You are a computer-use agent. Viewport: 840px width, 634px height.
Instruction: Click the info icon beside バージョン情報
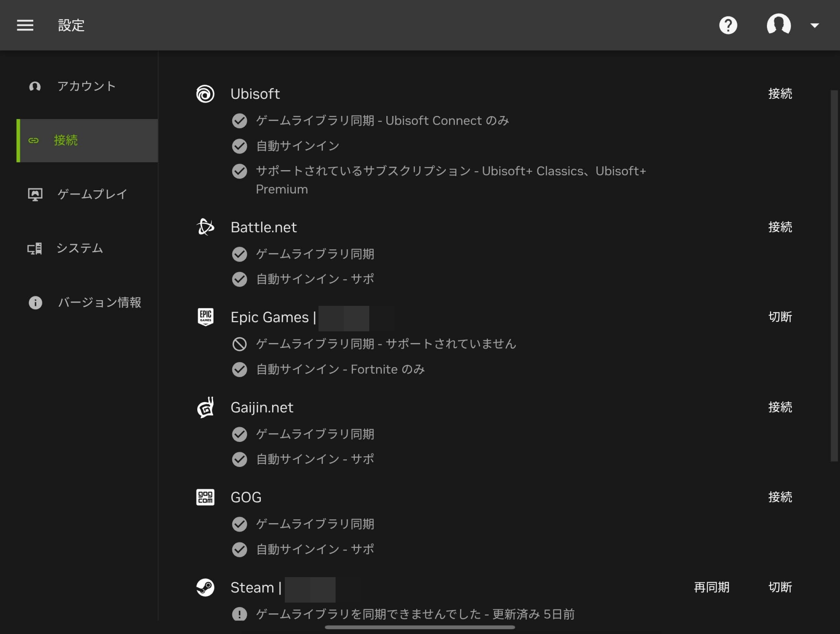point(35,302)
